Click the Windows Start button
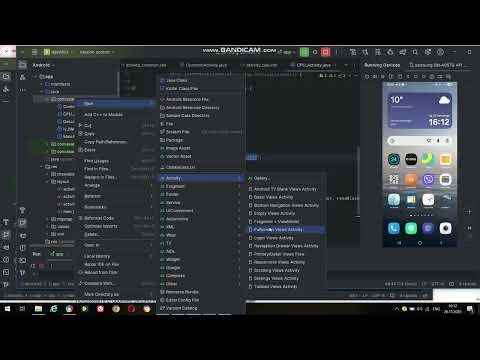The width and height of the screenshot is (480, 360). (x=7, y=309)
